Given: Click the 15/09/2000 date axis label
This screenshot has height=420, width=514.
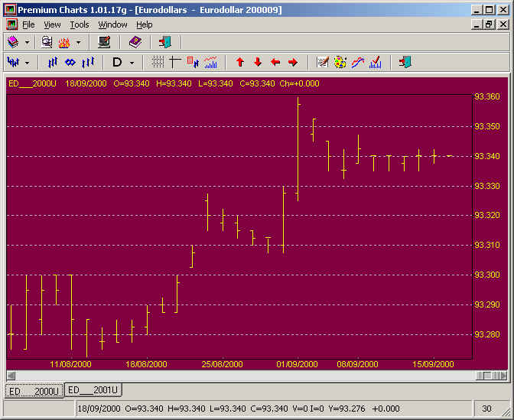Looking at the screenshot, I should tap(433, 364).
